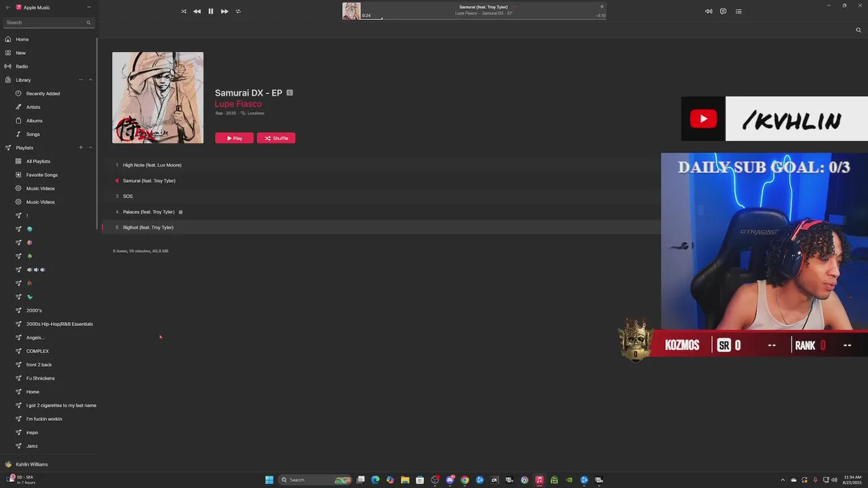Go back with the arrow icon
The width and height of the screenshot is (868, 488).
[8, 7]
